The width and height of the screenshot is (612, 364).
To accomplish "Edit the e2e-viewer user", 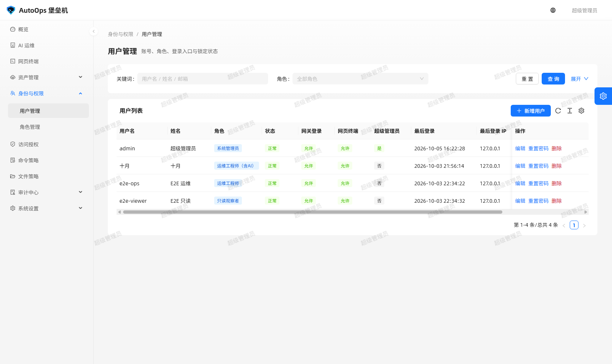I will [520, 201].
